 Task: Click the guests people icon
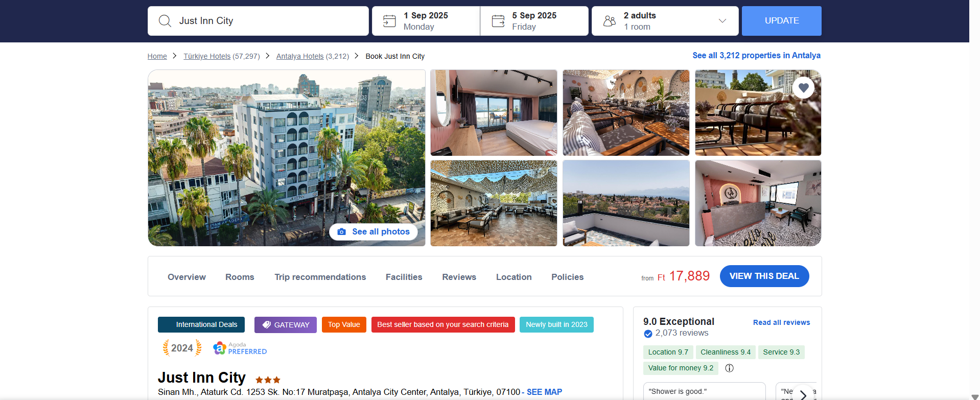pos(610,21)
